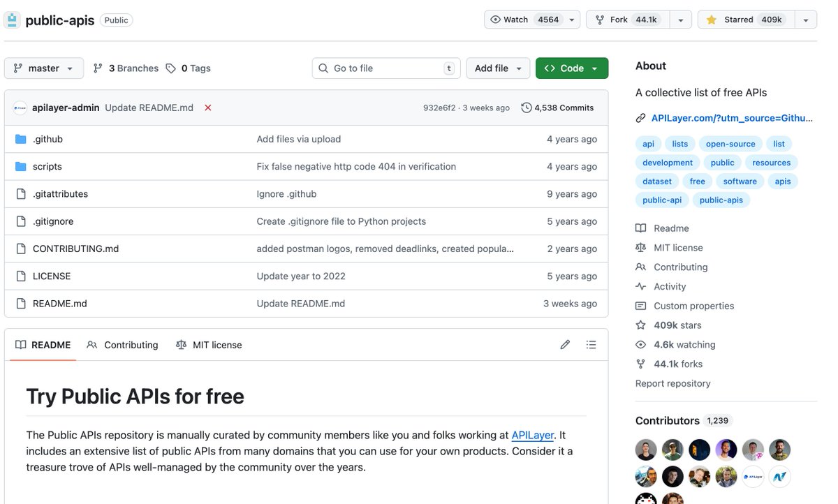Image resolution: width=838 pixels, height=504 pixels.
Task: Select the README tab
Action: [43, 345]
